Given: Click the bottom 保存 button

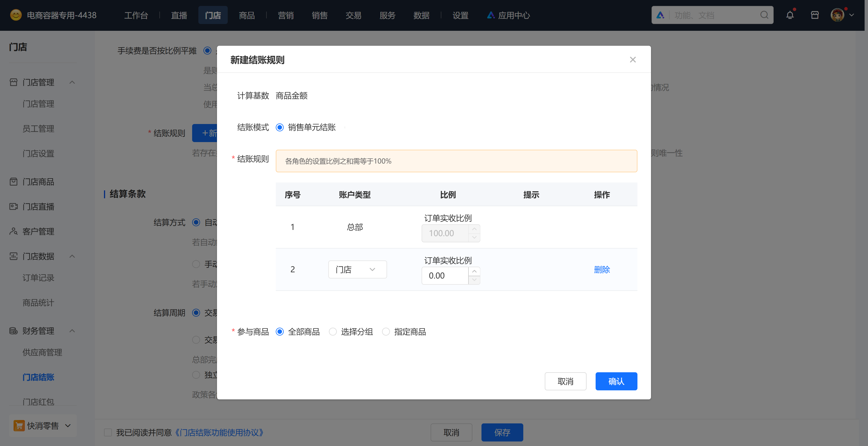Looking at the screenshot, I should click(x=502, y=432).
